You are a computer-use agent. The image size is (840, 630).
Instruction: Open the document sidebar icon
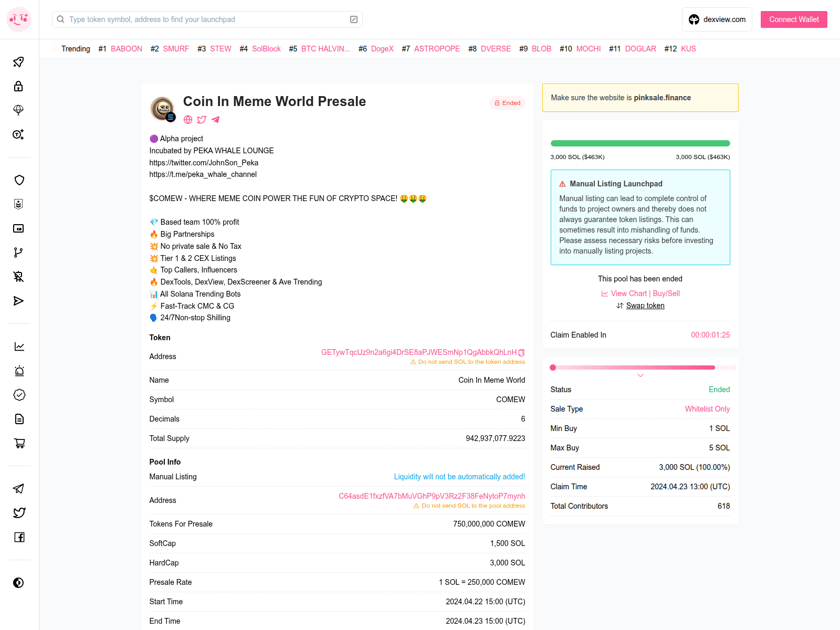[19, 419]
